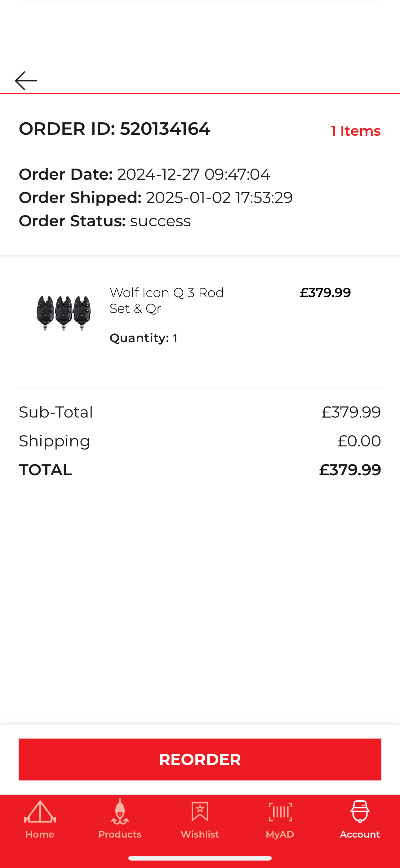Open the Wolf Icon Q 3 Rod Set product name

[x=167, y=300]
